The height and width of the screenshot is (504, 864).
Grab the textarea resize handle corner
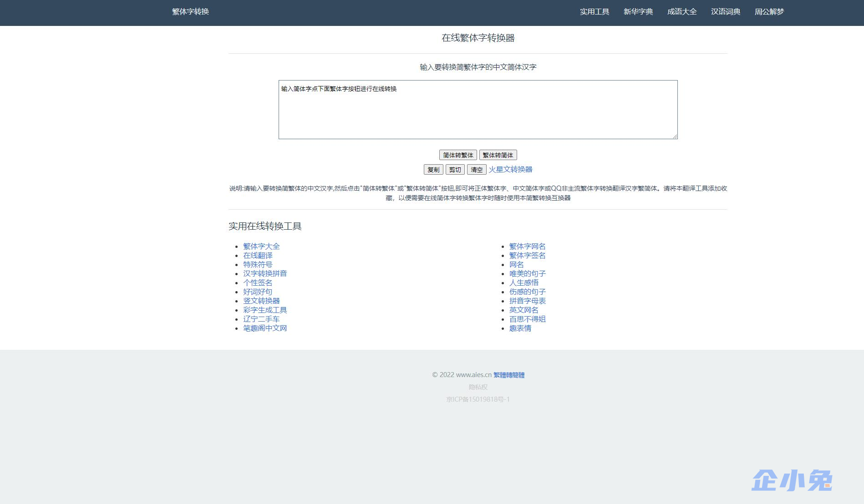point(675,136)
